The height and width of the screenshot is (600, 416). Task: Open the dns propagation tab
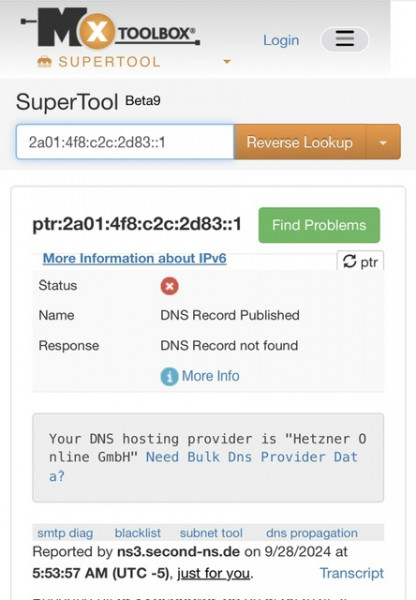tap(312, 533)
